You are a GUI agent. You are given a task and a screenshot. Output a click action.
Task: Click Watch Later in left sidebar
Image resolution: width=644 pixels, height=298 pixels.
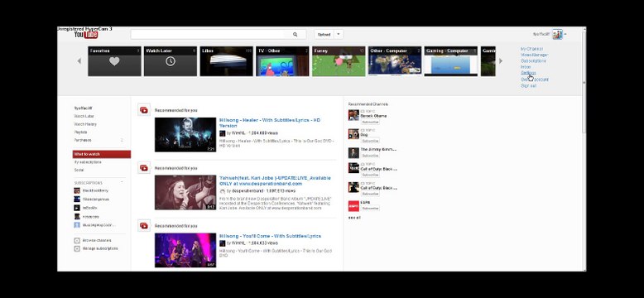[84, 116]
